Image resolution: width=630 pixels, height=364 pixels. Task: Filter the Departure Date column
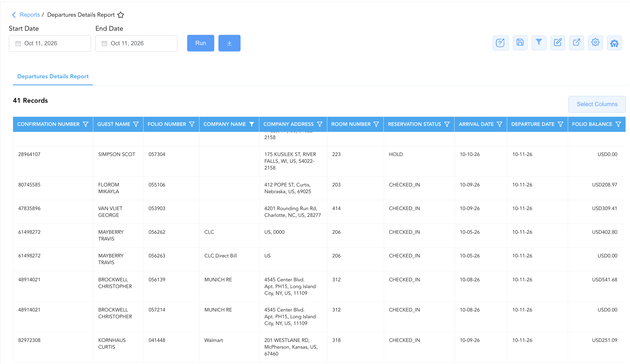click(560, 124)
